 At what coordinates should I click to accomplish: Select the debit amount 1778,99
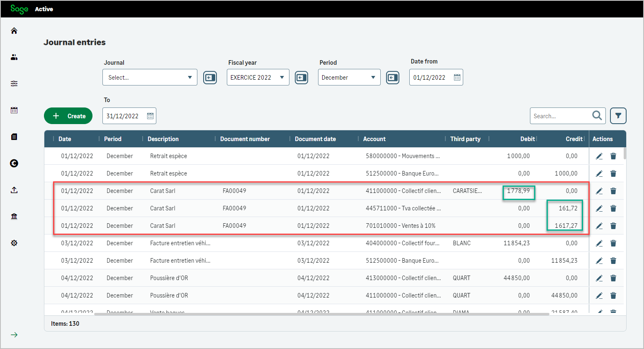tap(518, 191)
